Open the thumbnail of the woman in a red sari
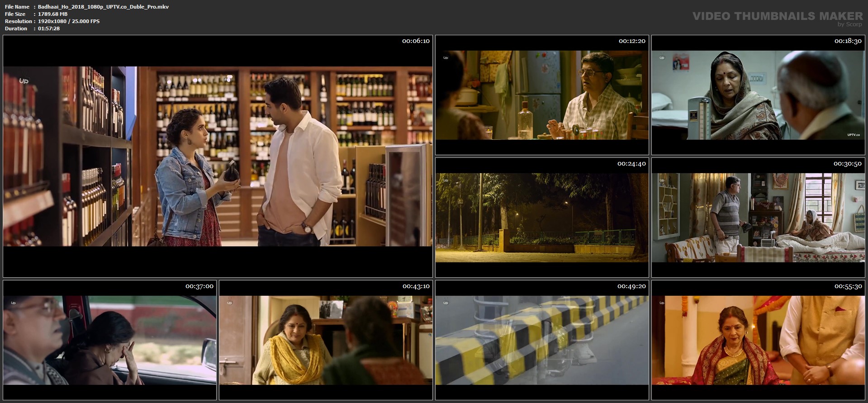This screenshot has width=868, height=403. pos(758,340)
